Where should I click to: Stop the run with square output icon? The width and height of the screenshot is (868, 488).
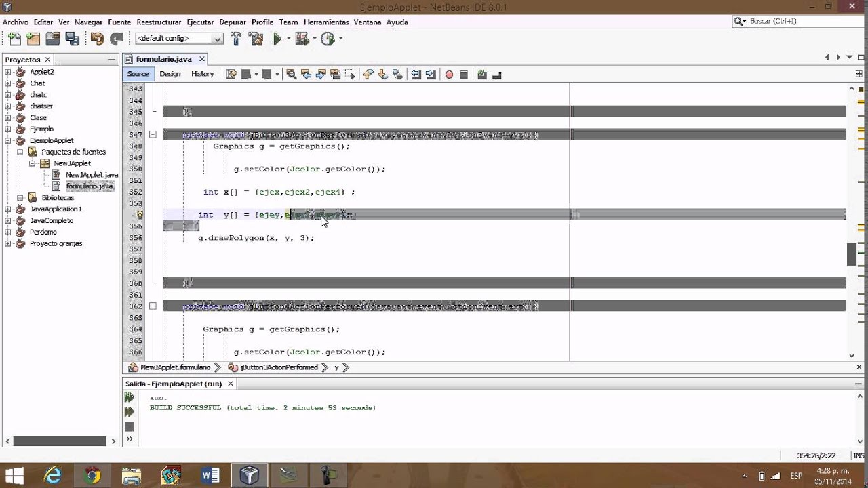pos(130,426)
